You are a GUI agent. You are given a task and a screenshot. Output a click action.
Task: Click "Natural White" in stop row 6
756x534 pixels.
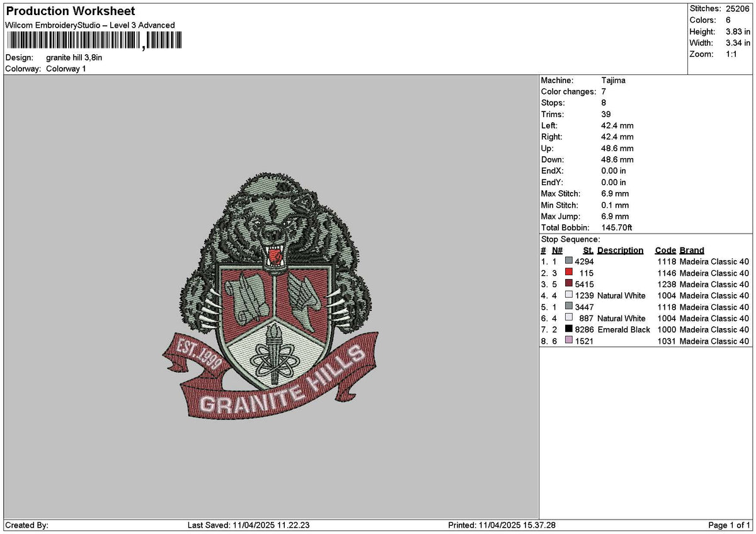click(621, 319)
